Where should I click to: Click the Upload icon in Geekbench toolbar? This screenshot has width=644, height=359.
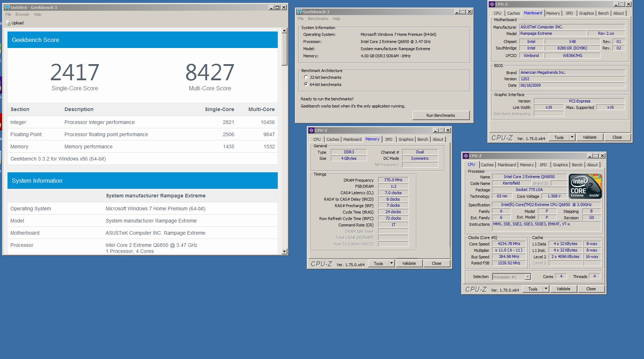(x=8, y=23)
